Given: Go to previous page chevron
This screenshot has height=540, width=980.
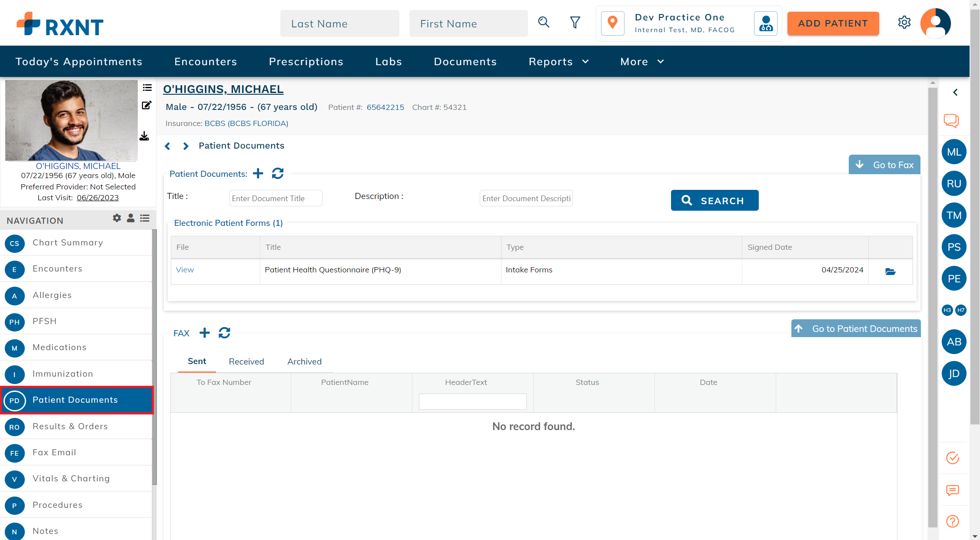Looking at the screenshot, I should (x=168, y=146).
